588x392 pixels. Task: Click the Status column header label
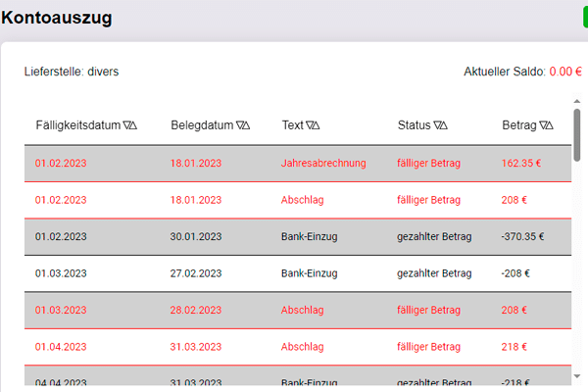coord(414,125)
